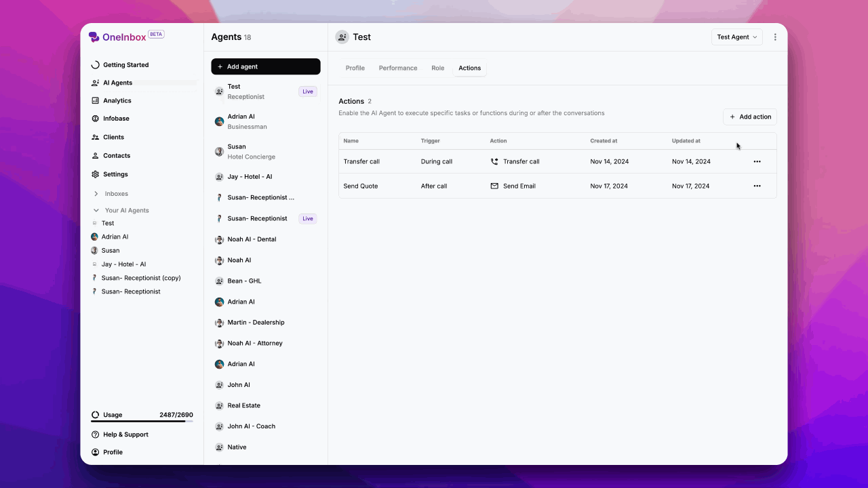Click the Analytics chart icon
Viewport: 868px width, 488px height.
click(x=95, y=100)
